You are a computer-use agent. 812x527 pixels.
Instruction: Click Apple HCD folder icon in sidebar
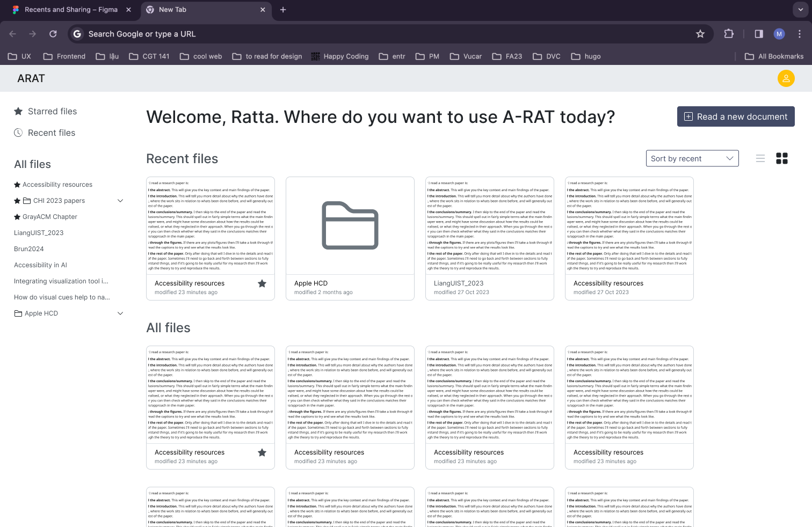(x=18, y=313)
